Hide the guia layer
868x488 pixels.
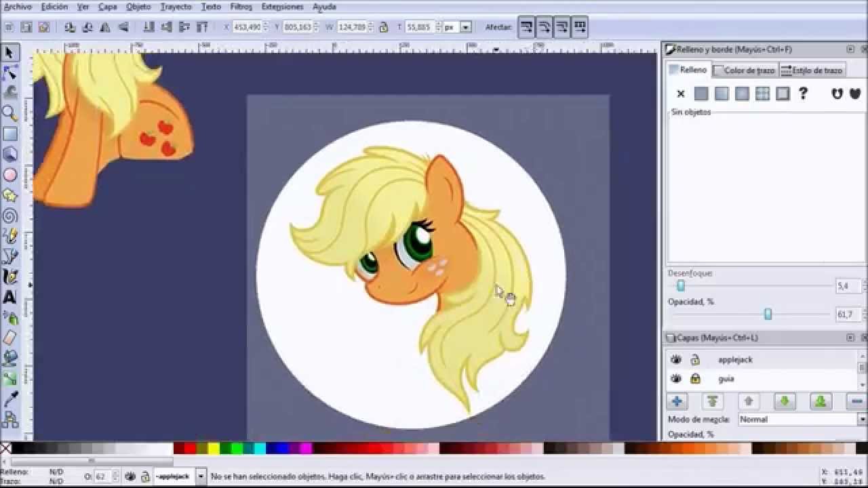point(675,379)
